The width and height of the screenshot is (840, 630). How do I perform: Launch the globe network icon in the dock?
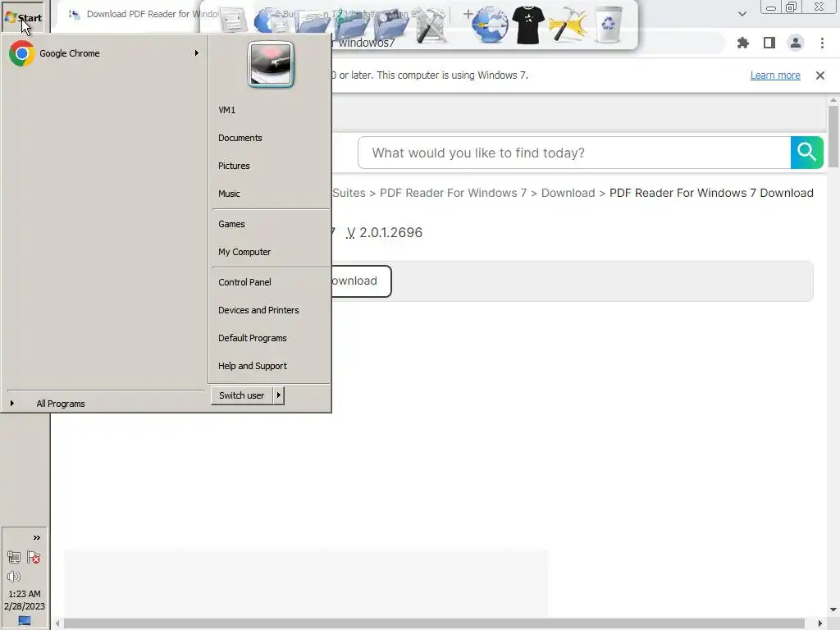click(491, 25)
